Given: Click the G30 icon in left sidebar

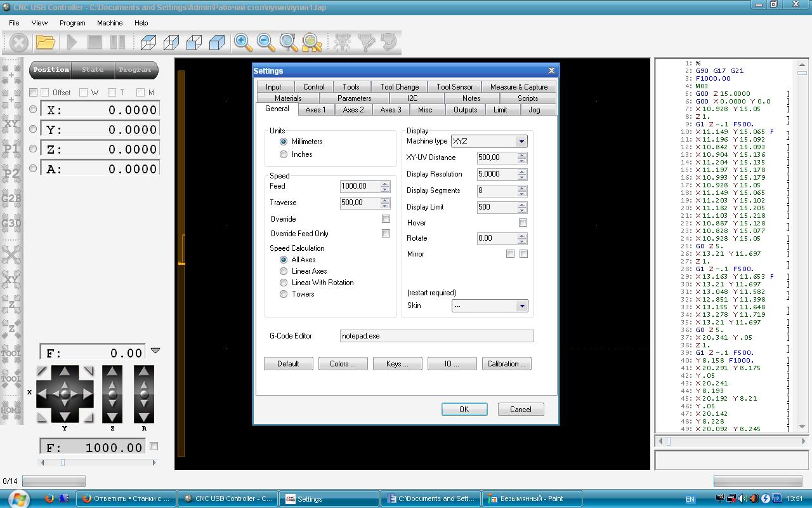Looking at the screenshot, I should (x=11, y=224).
